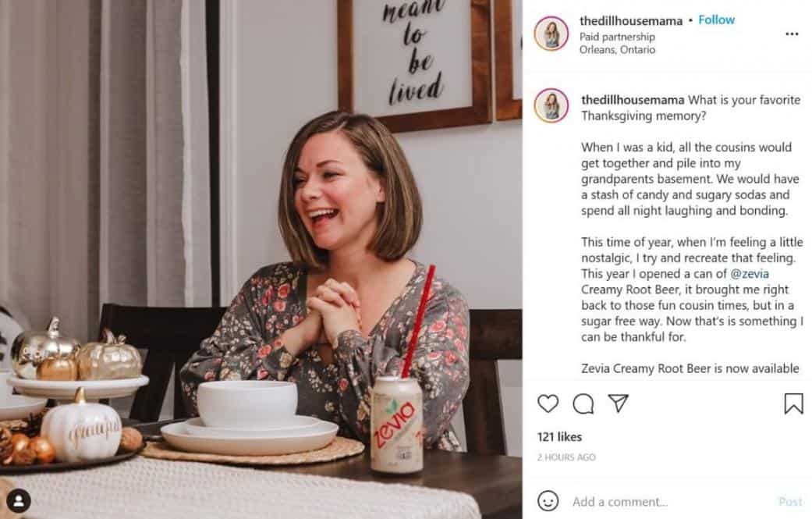Share the post with the paper plane icon
This screenshot has height=519, width=812.
(619, 403)
